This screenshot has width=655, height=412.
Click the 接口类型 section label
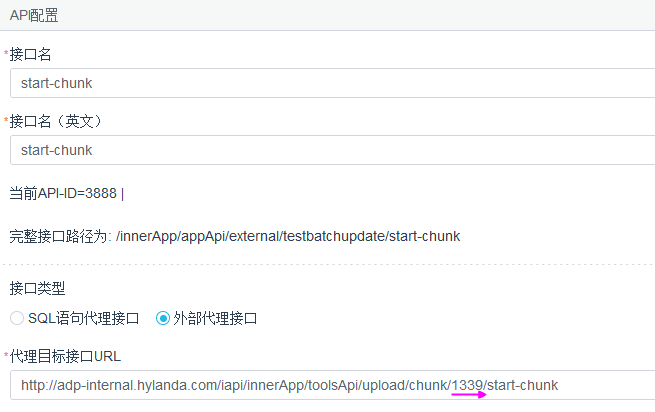pos(37,289)
